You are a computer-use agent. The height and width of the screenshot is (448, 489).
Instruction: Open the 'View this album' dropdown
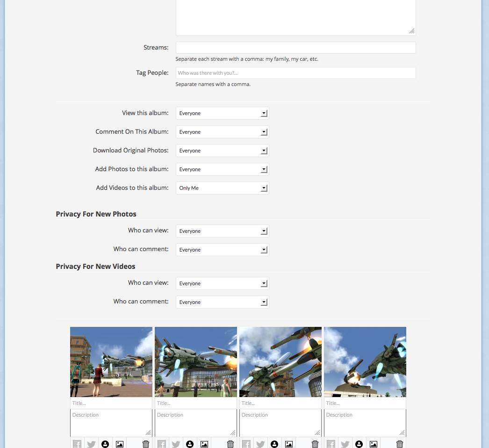point(223,113)
